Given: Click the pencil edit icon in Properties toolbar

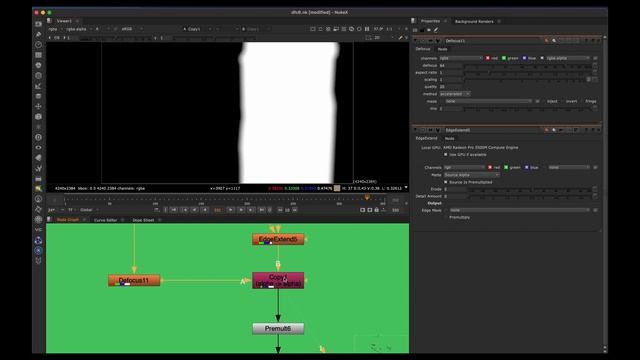Looking at the screenshot, I should click(x=436, y=30).
